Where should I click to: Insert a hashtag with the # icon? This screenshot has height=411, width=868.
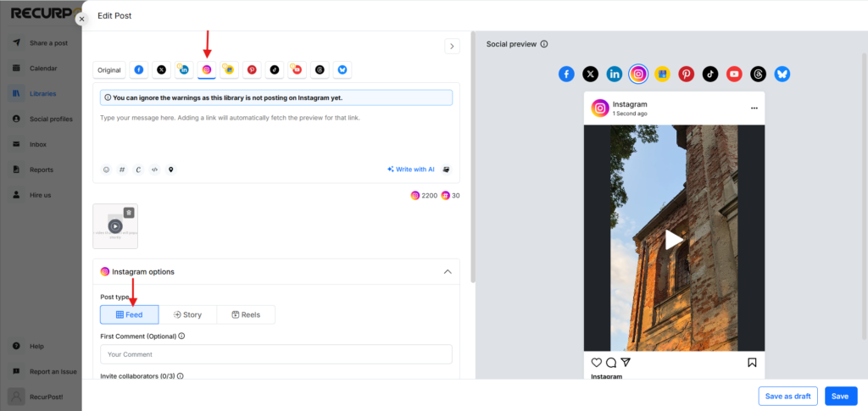pyautogui.click(x=122, y=169)
